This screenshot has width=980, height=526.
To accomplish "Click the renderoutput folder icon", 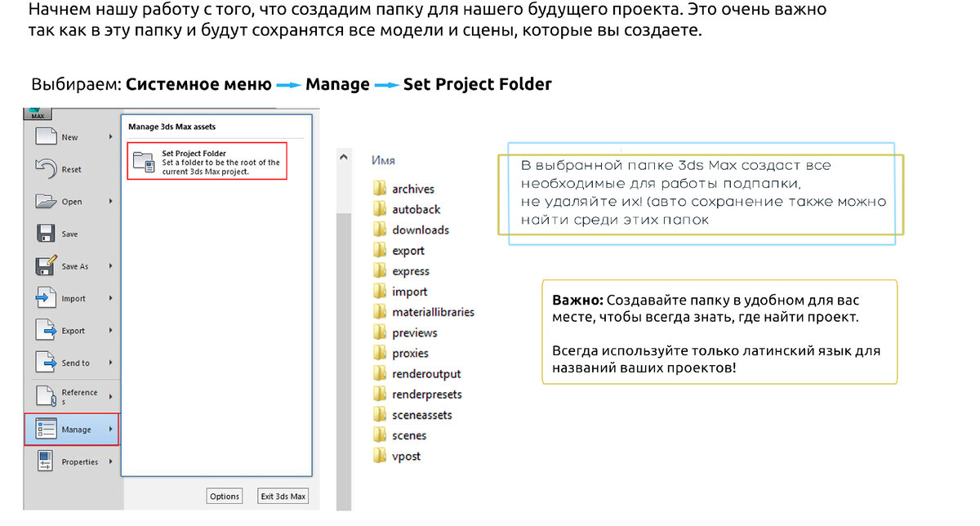I will click(380, 373).
